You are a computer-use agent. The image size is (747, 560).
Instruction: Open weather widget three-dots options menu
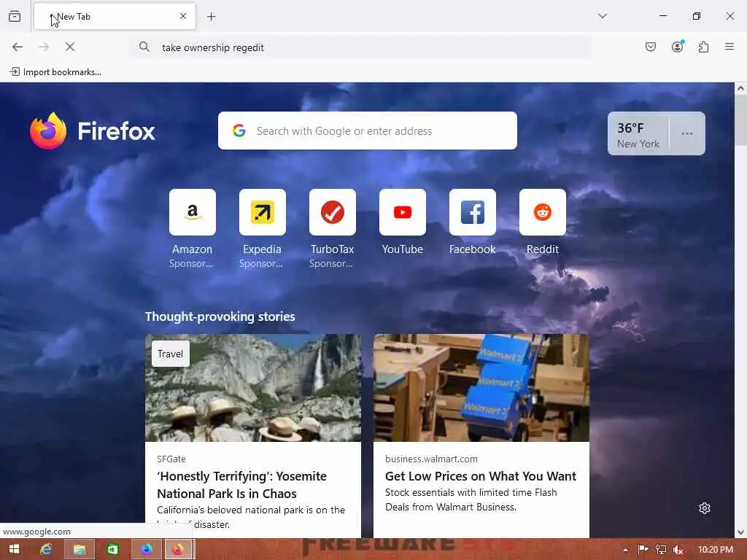pos(687,134)
